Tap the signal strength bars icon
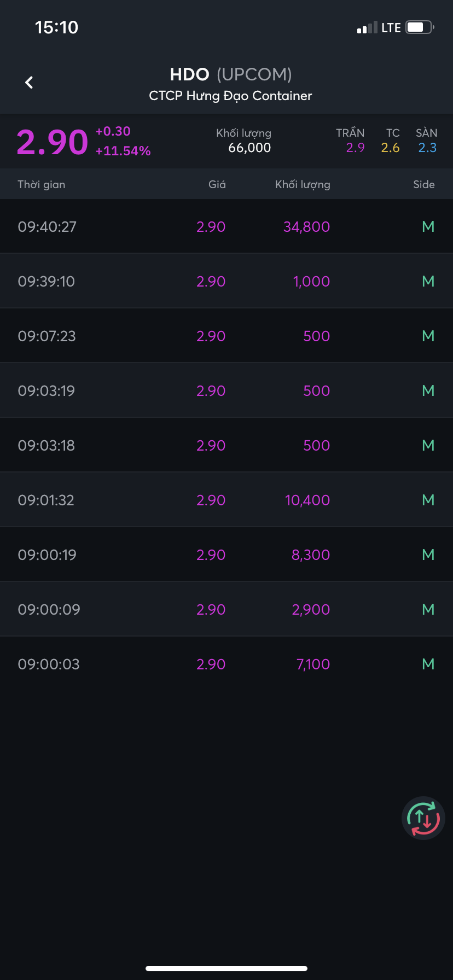Image resolution: width=453 pixels, height=980 pixels. [x=367, y=28]
